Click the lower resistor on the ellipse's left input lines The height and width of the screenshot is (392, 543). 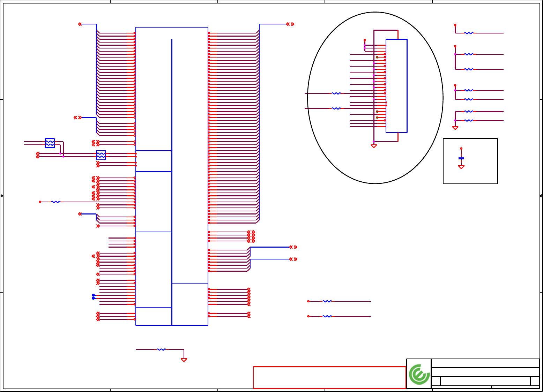[336, 108]
